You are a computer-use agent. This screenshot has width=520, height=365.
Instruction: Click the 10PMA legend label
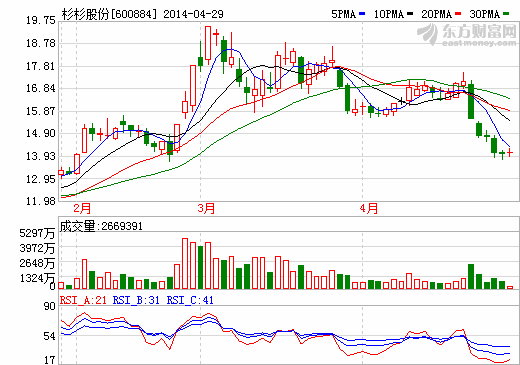coord(389,14)
